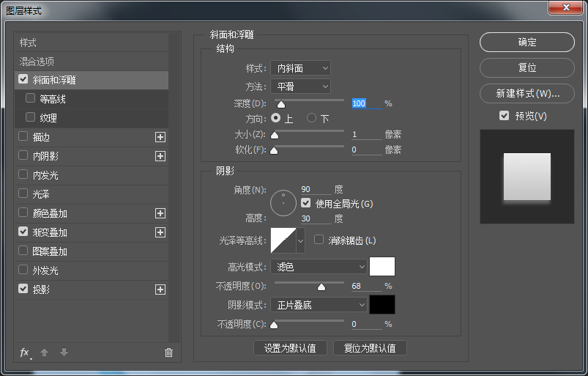Image resolution: width=588 pixels, height=376 pixels.
Task: Click the 软化 input field showing 0
Action: [x=366, y=150]
